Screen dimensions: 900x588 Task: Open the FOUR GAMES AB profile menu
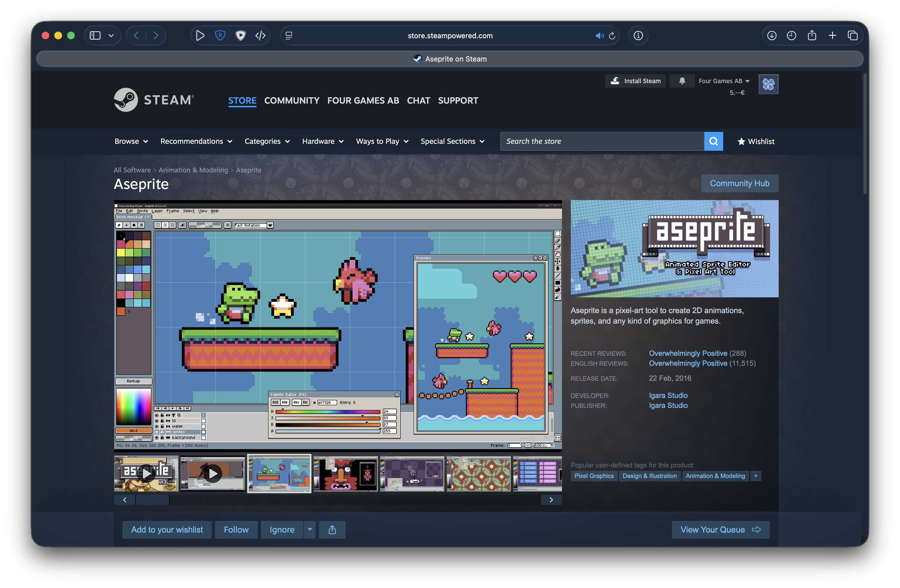(363, 101)
